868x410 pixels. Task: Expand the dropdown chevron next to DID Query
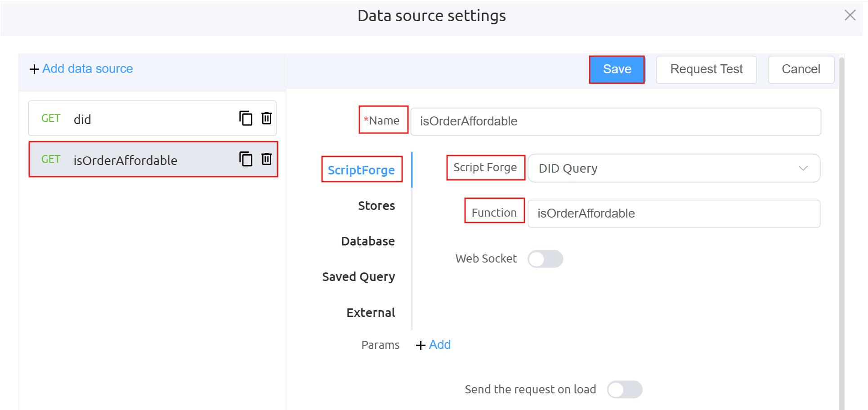point(803,169)
